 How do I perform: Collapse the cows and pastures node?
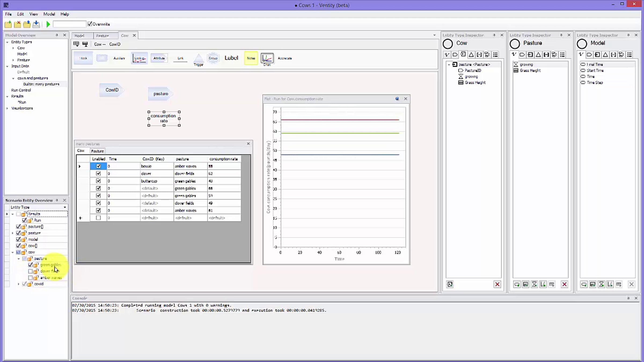click(13, 78)
